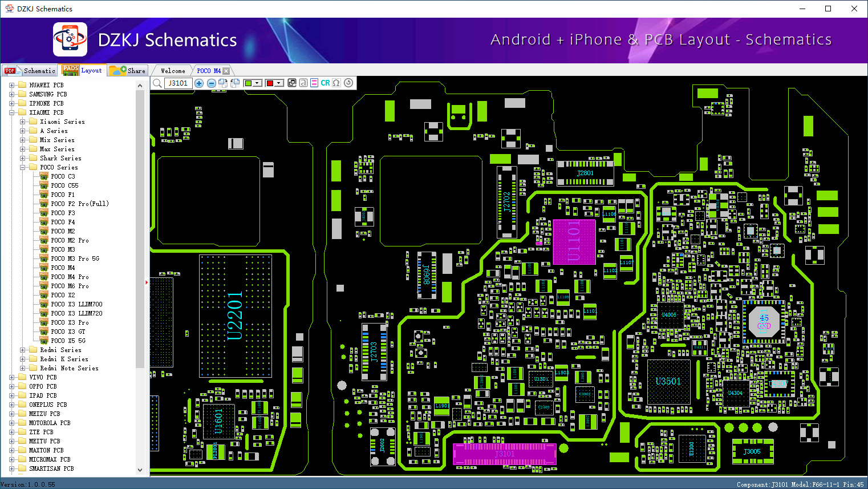The image size is (868, 489).
Task: Expand the SAMSUNG PCB tree node
Action: coord(11,94)
